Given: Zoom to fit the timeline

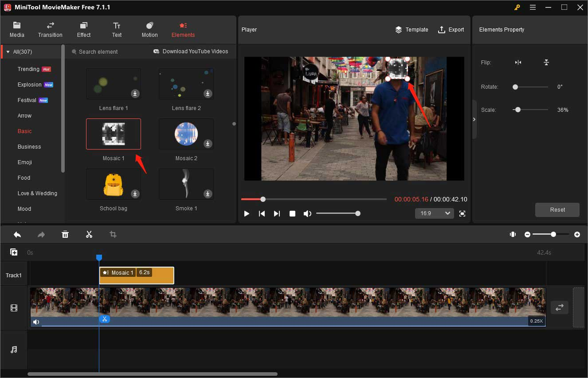Looking at the screenshot, I should 513,235.
